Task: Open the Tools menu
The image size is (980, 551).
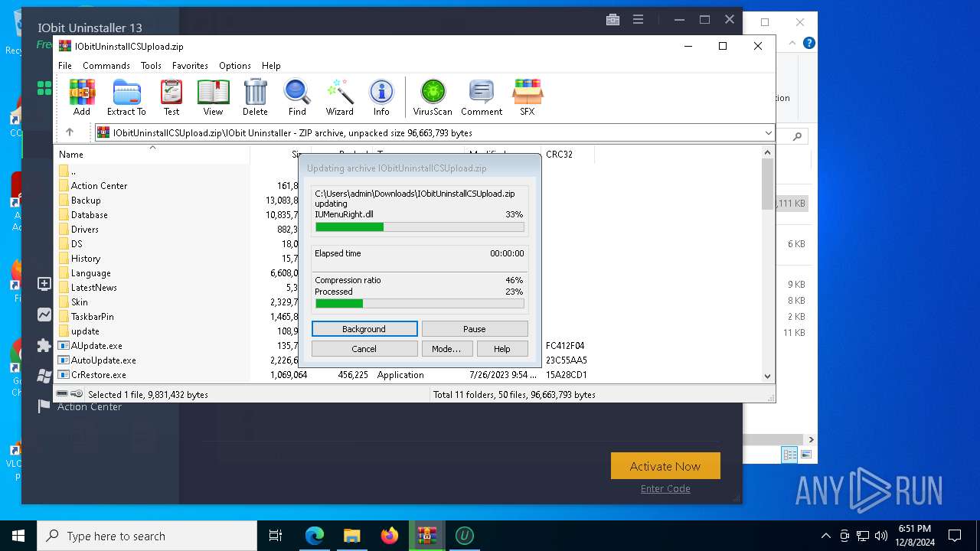Action: click(x=151, y=66)
